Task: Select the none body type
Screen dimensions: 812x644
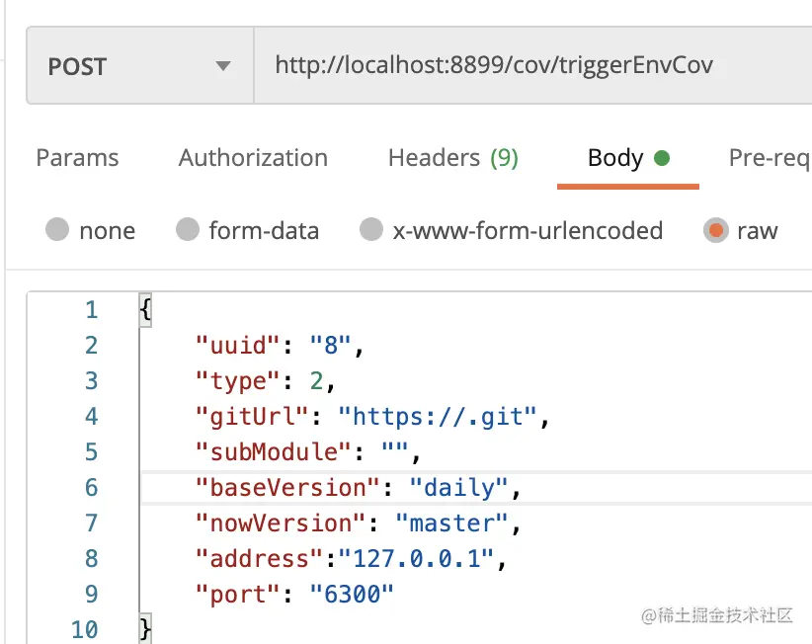Action: (57, 230)
